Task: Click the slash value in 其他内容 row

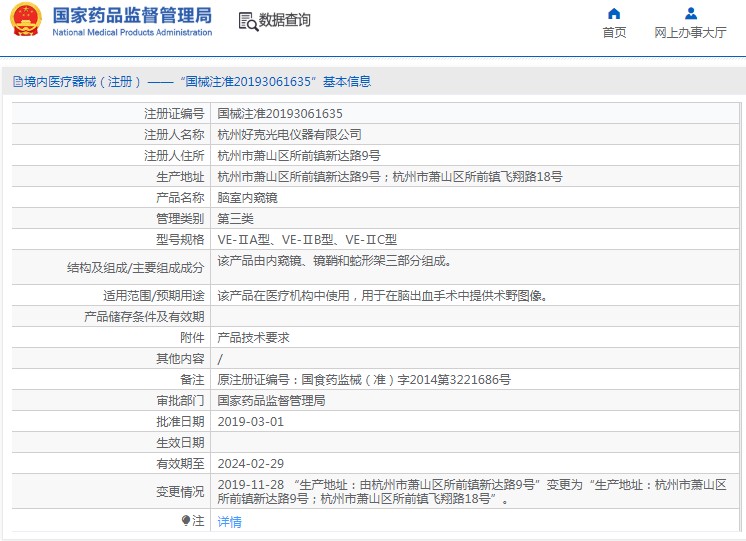Action: [220, 359]
